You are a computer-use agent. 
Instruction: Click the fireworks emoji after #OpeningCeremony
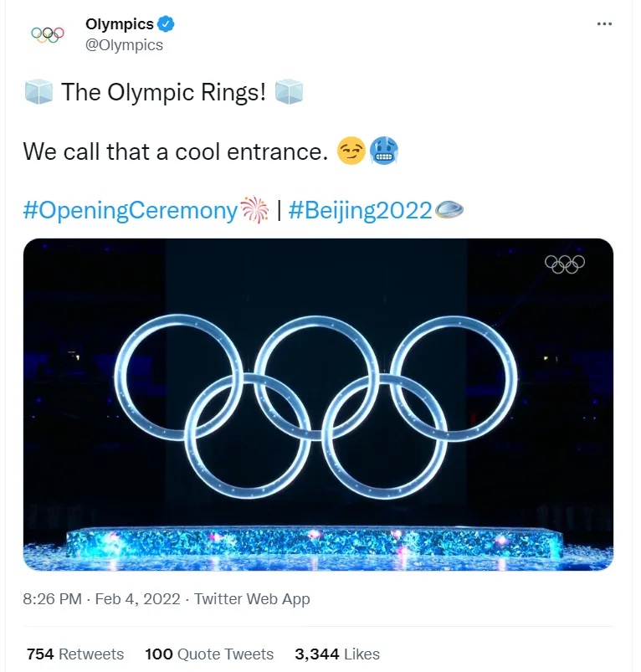tap(252, 210)
